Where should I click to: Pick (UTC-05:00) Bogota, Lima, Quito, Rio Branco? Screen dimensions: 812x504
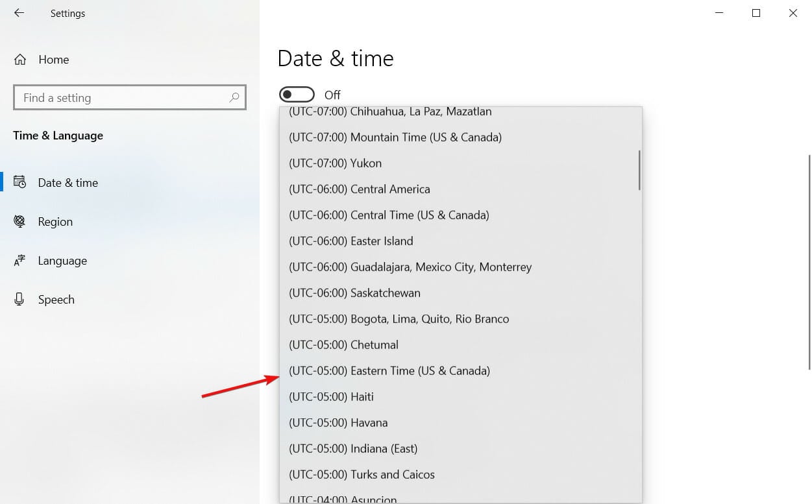[x=461, y=319]
